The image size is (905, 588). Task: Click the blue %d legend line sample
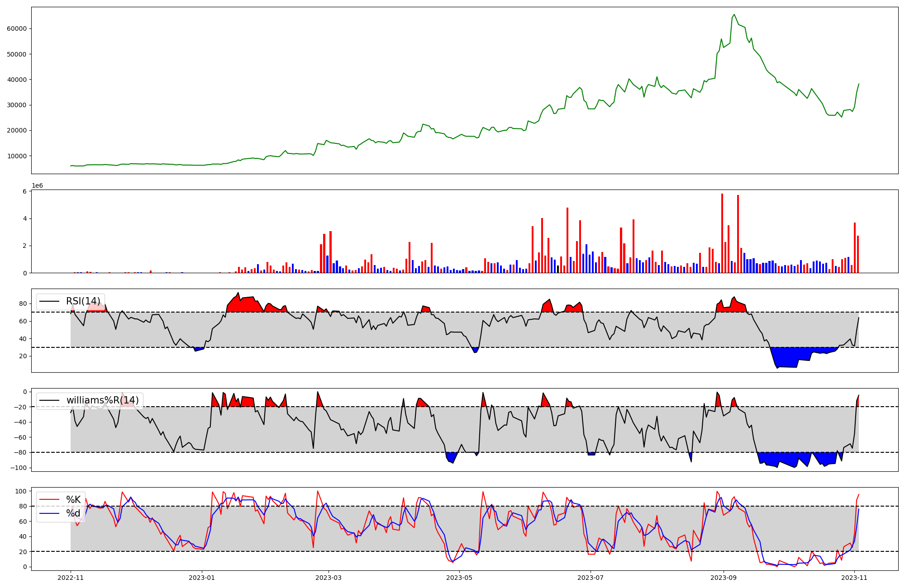(x=49, y=513)
